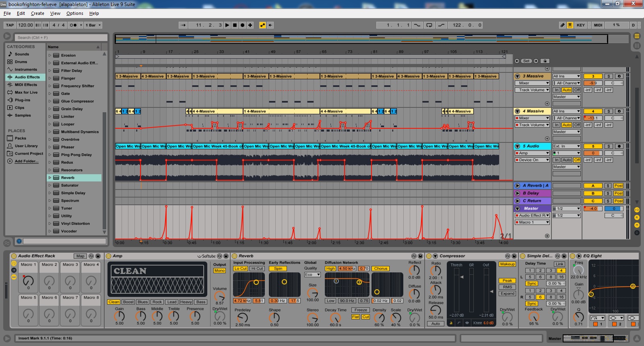The height and width of the screenshot is (346, 644).
Task: Click the metronome button
Action: click(x=73, y=25)
